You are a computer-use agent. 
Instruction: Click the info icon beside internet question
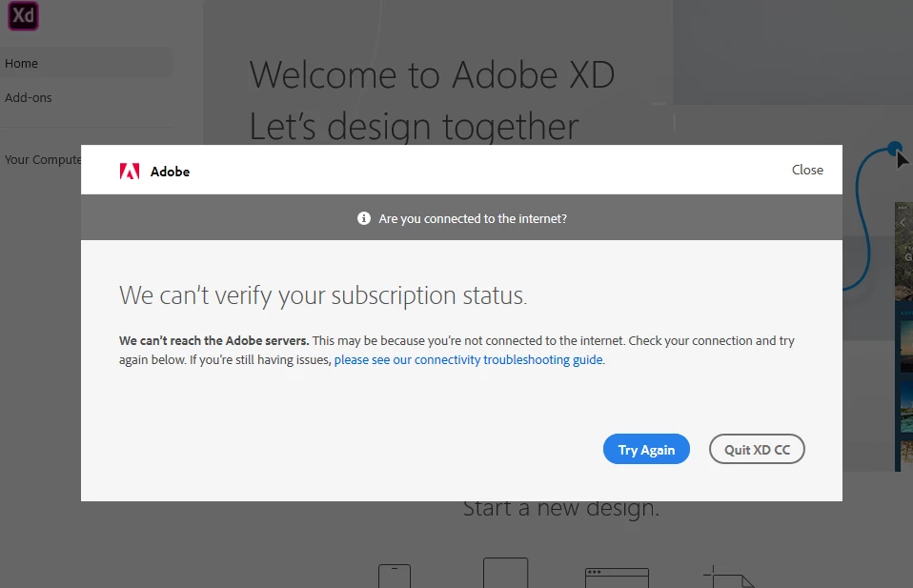[x=364, y=218]
